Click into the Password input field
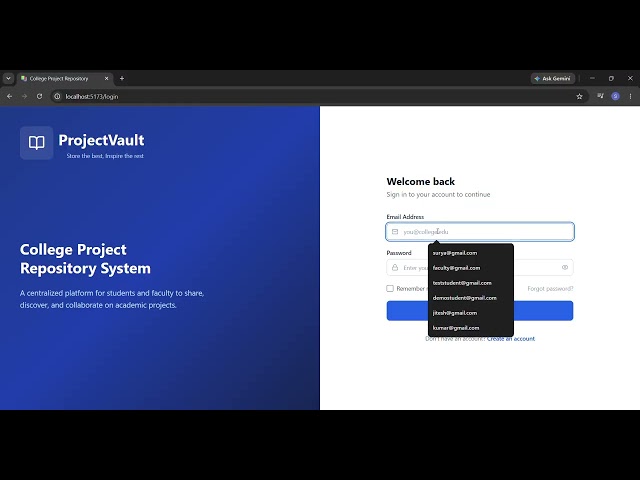Screen dimensions: 640x480 point(480,268)
